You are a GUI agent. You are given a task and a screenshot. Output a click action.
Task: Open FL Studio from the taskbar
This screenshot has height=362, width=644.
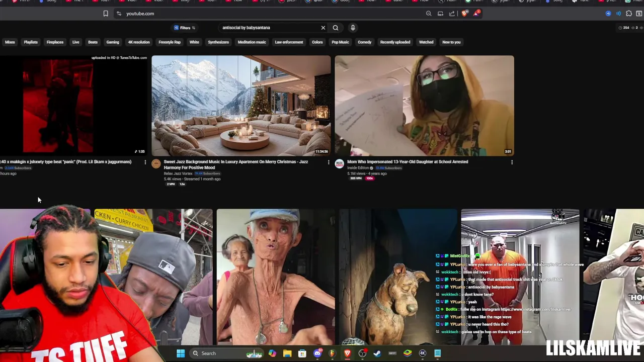tap(332, 353)
